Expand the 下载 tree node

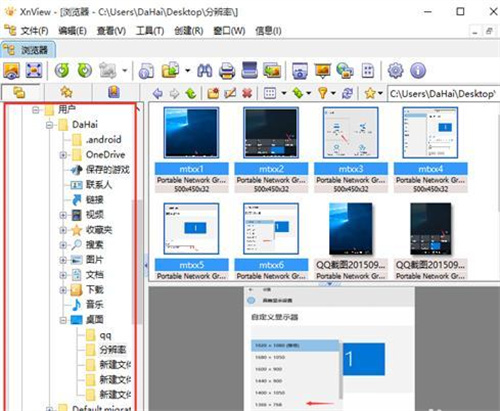(x=63, y=290)
